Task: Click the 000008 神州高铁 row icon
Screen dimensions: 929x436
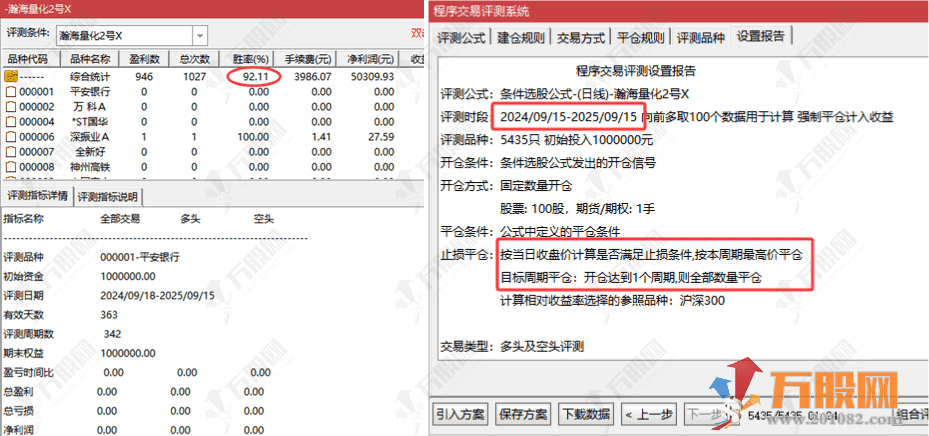Action: click(10, 167)
